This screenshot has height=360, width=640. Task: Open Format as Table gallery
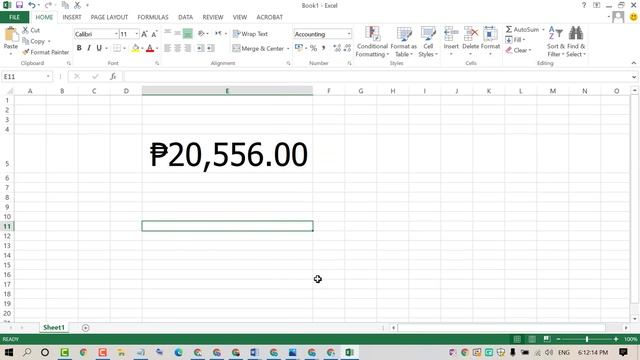(404, 42)
